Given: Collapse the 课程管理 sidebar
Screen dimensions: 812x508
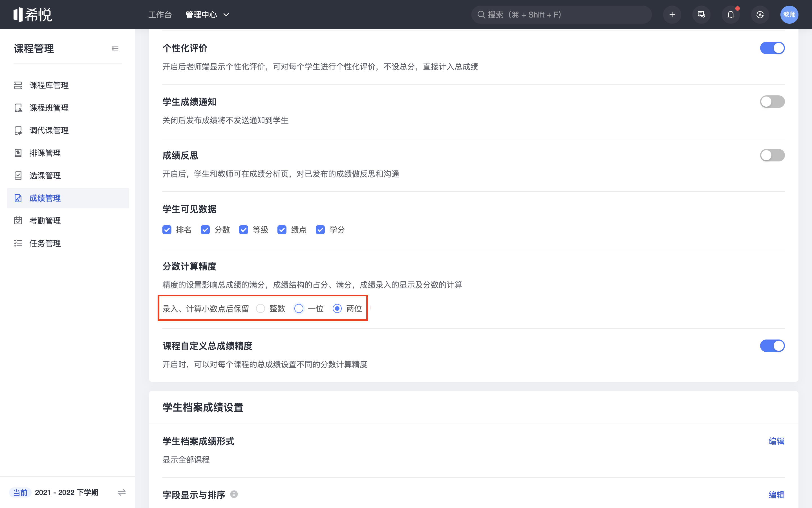Looking at the screenshot, I should 115,49.
